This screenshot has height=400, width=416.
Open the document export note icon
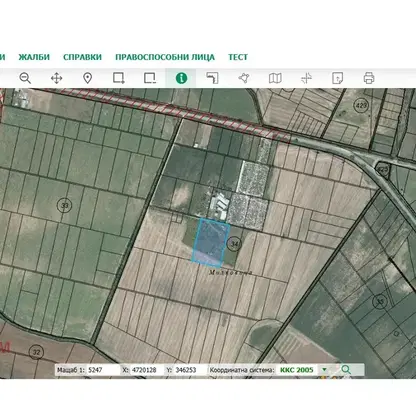337,78
